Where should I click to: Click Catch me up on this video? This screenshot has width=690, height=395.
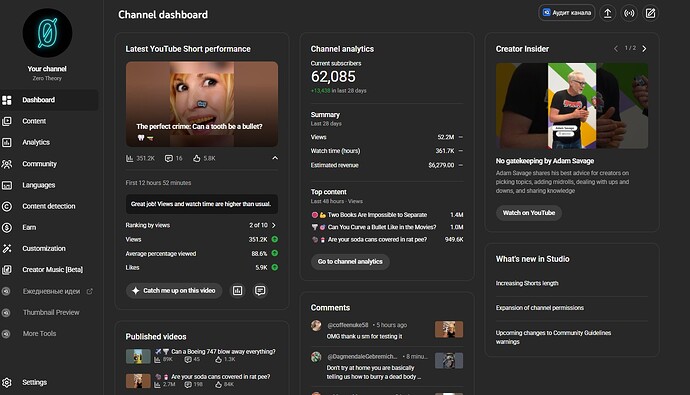(174, 291)
